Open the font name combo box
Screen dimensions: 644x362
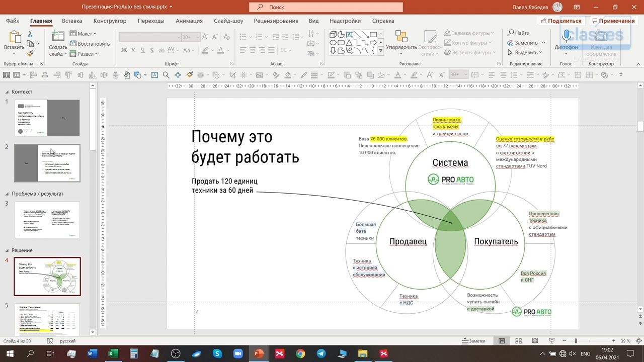150,37
